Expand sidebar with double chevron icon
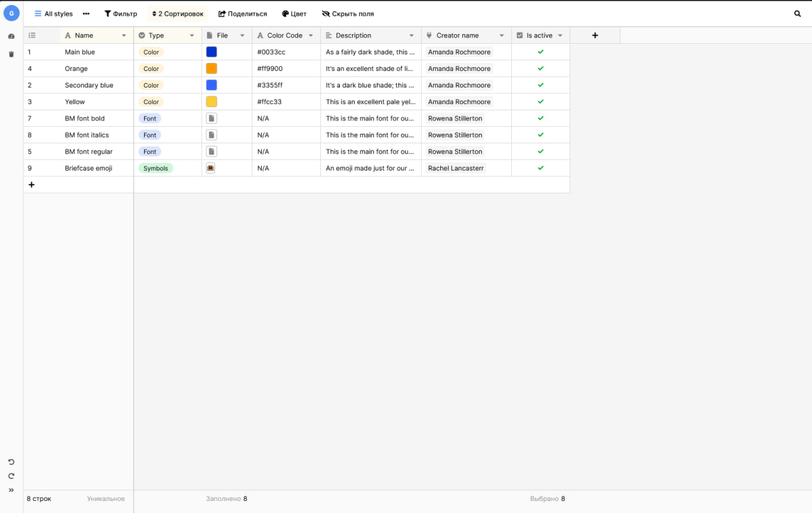 point(11,490)
